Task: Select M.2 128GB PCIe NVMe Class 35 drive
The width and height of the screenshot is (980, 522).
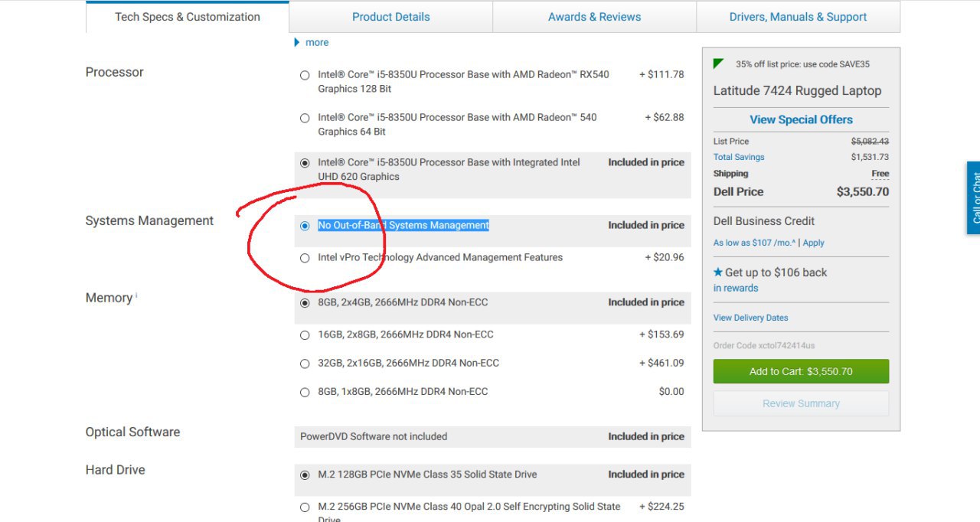Action: coord(305,475)
